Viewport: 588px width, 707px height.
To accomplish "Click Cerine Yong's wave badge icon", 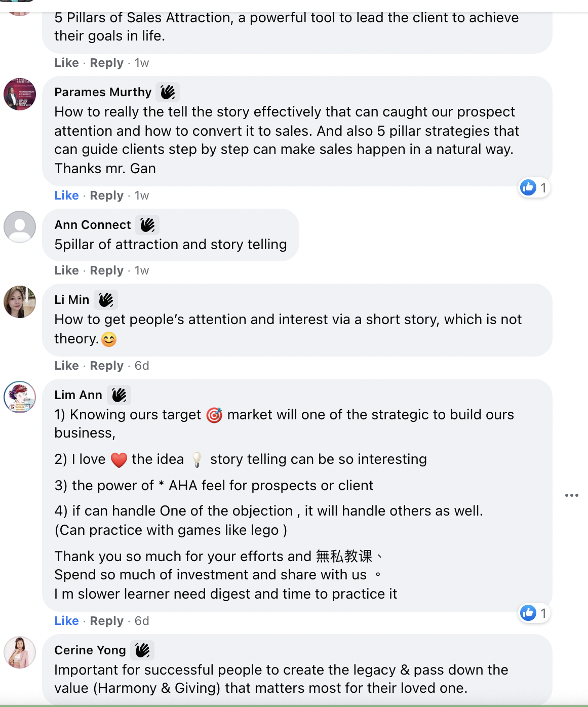I will tap(142, 650).
